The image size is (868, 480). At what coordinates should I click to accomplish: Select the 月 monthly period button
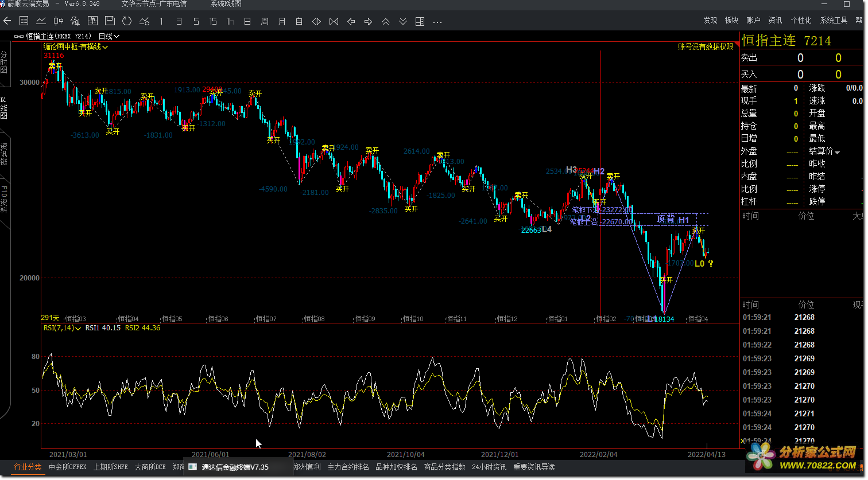pyautogui.click(x=282, y=21)
